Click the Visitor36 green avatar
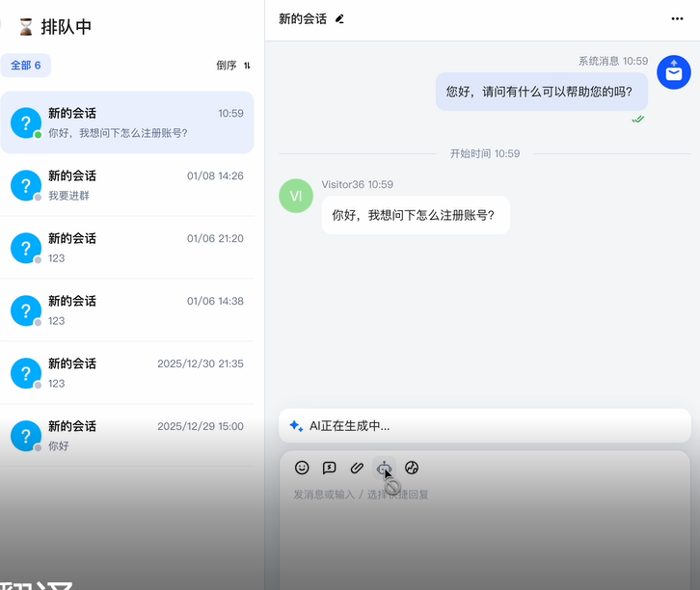This screenshot has width=700, height=590. click(296, 196)
